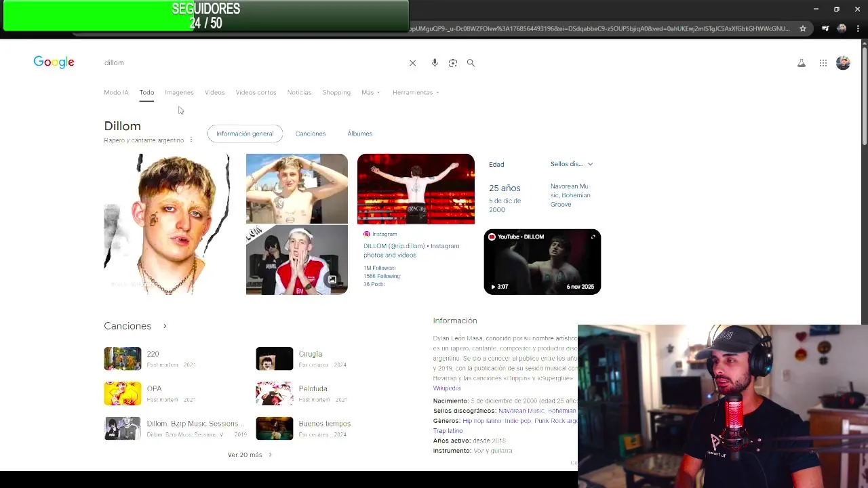Select the Álbumes chip
This screenshot has width=868, height=488.
pyautogui.click(x=359, y=134)
